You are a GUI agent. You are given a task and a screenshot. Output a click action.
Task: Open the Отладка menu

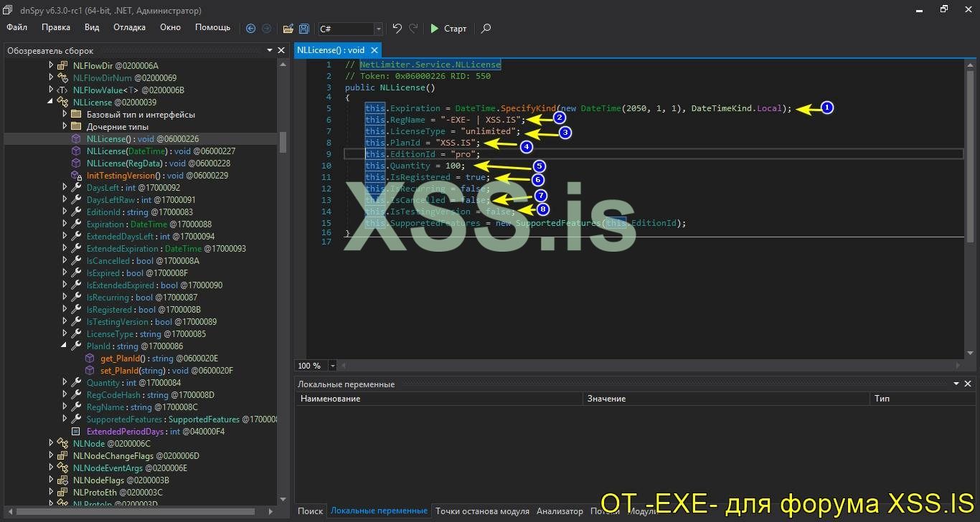click(x=129, y=27)
